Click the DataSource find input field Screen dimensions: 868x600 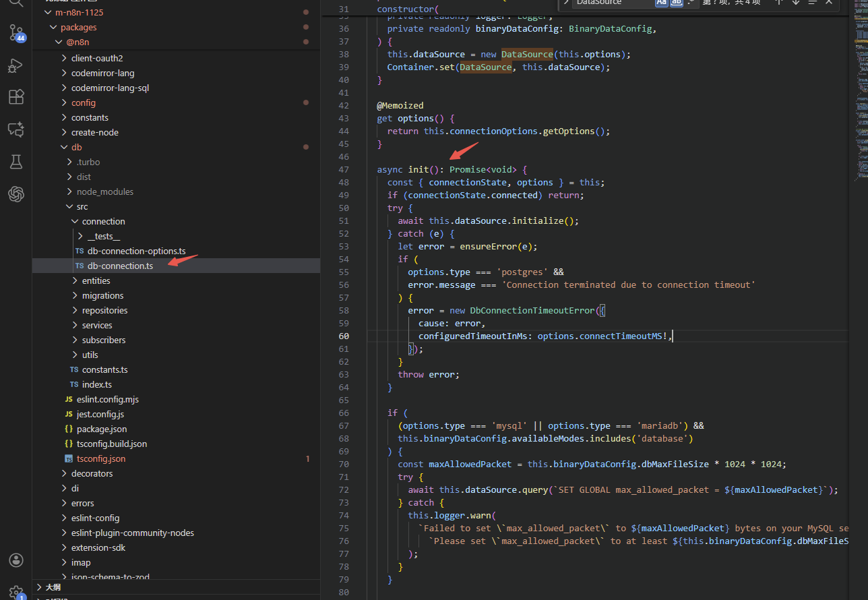(x=613, y=3)
